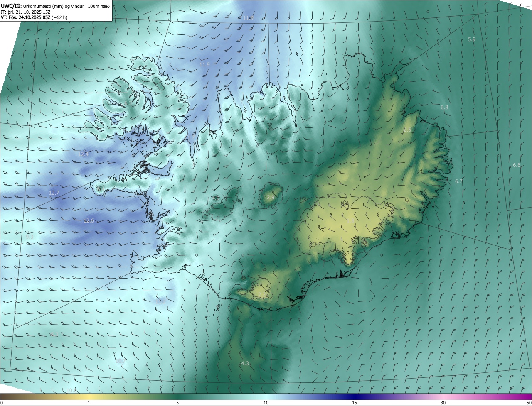Screen dimensions: 532x406
Task: Click the 12.7 value label
Action: tap(54, 193)
